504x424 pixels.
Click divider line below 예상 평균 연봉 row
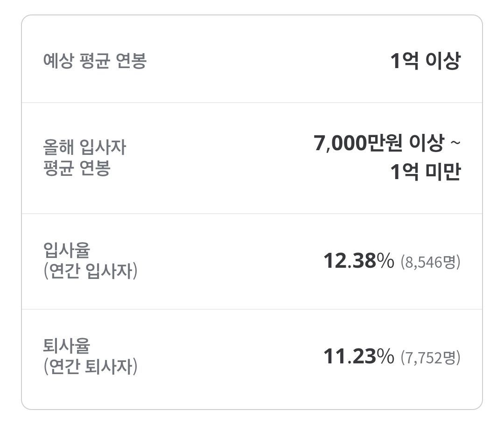coord(252,103)
